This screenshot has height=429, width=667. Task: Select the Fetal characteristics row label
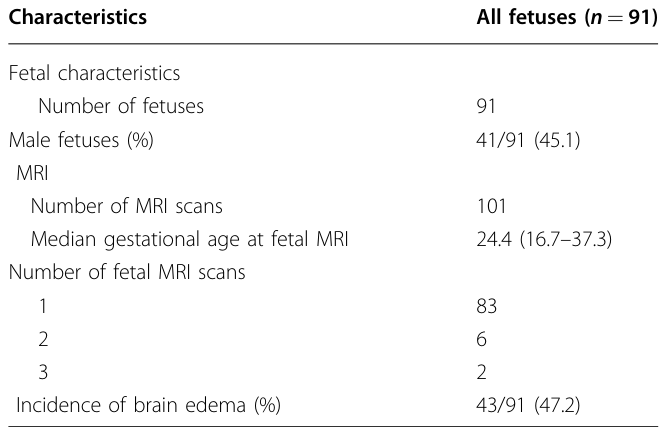tap(94, 73)
